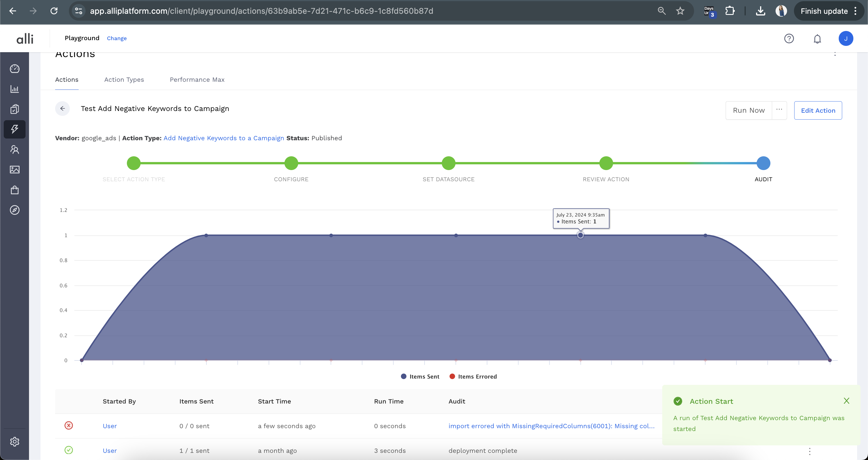
Task: Switch to the Performance Max tab
Action: tap(197, 80)
